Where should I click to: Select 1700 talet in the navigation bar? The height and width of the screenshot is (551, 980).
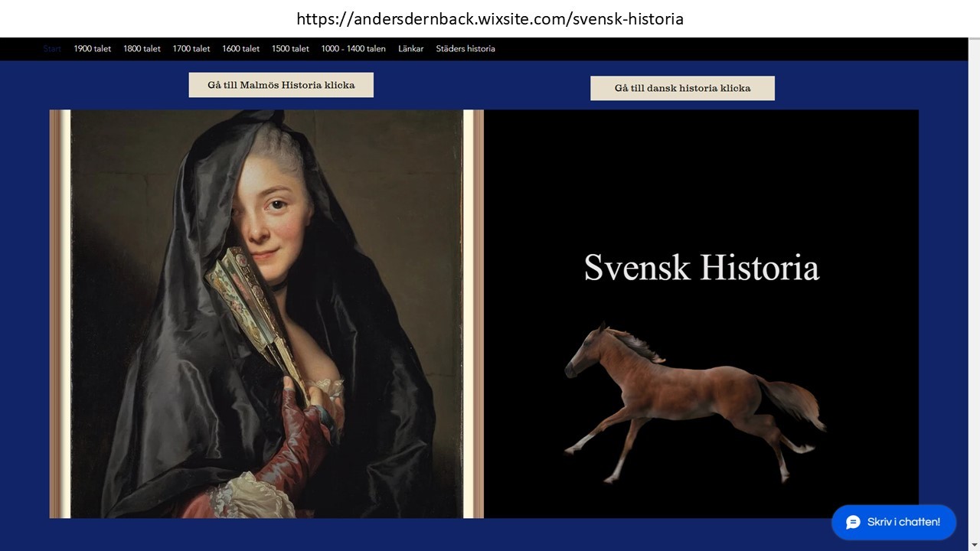191,49
